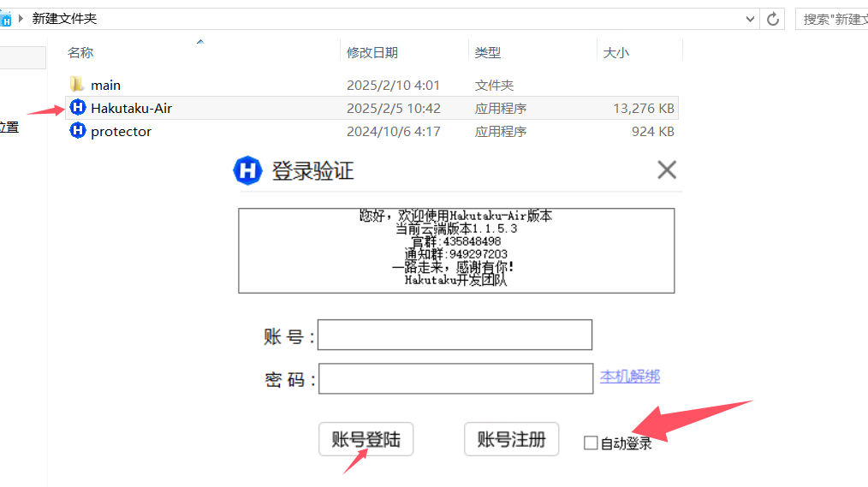The height and width of the screenshot is (487, 868).
Task: Close the 登录验证 dialog
Action: 667,170
